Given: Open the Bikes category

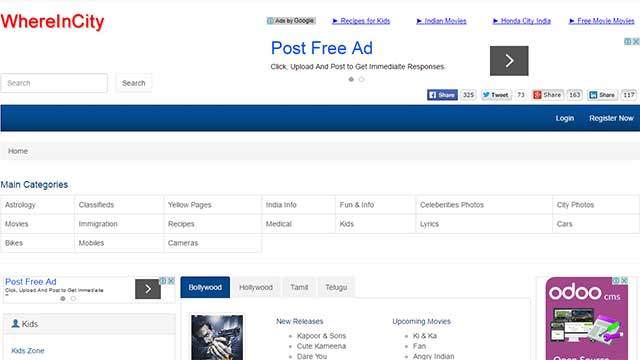Looking at the screenshot, I should [x=14, y=243].
